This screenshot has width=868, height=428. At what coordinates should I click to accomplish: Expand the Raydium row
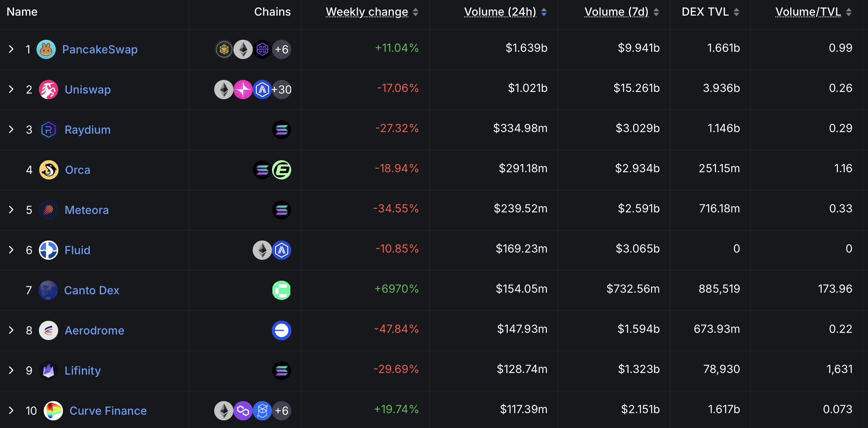(11, 129)
